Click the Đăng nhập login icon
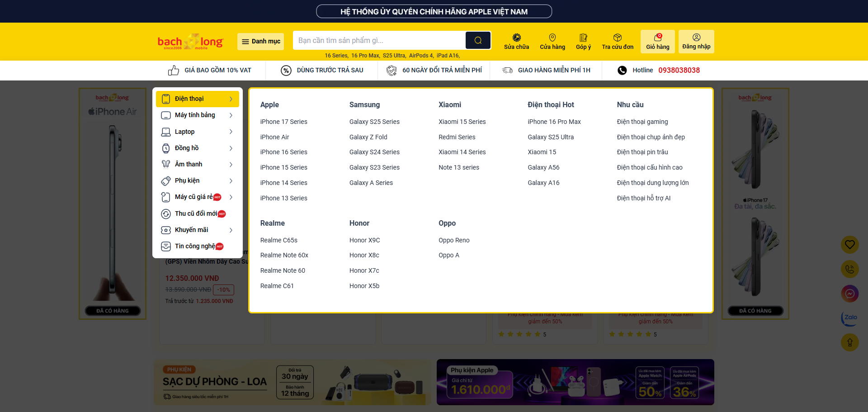 tap(696, 41)
